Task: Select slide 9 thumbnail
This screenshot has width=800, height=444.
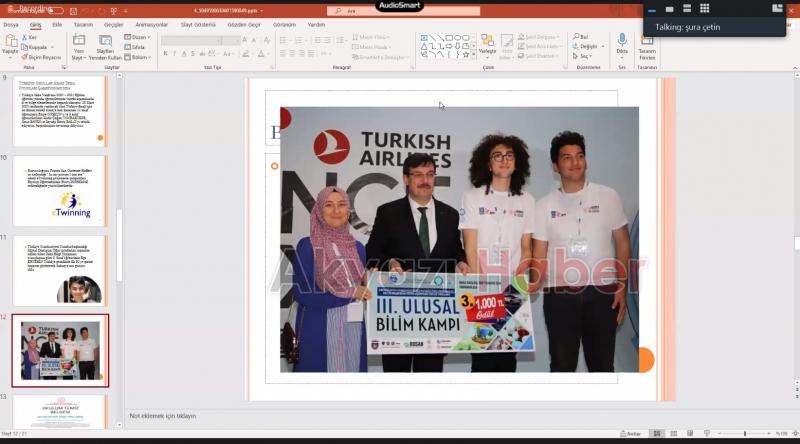Action: point(60,111)
